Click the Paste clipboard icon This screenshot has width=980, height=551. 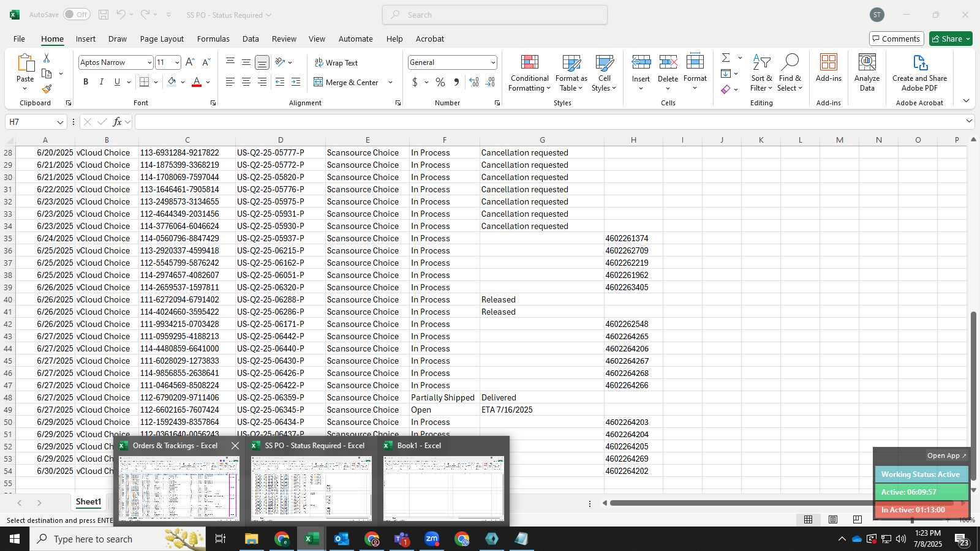pos(25,63)
